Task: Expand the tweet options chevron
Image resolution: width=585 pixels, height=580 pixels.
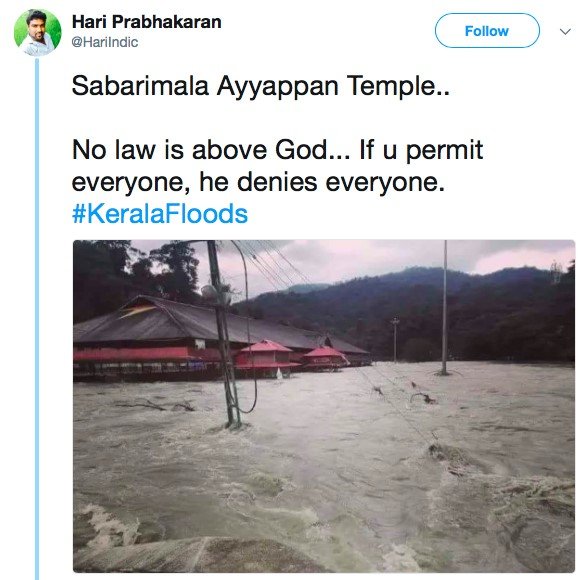Action: point(565,31)
